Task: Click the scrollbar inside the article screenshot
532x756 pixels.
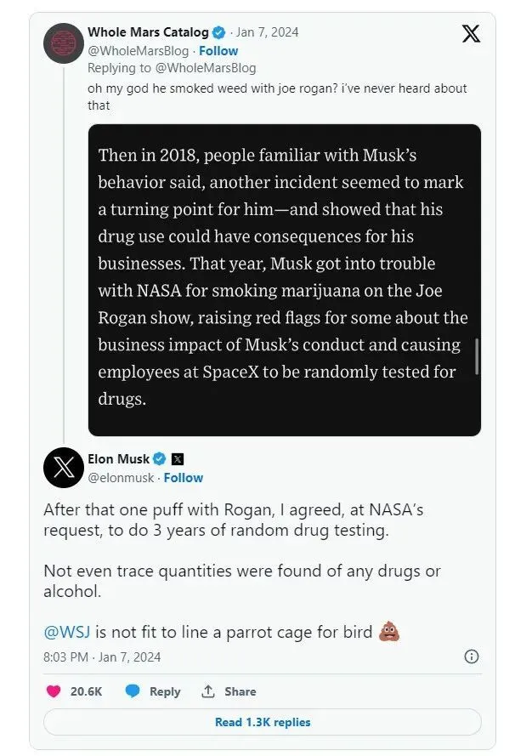Action: (476, 355)
